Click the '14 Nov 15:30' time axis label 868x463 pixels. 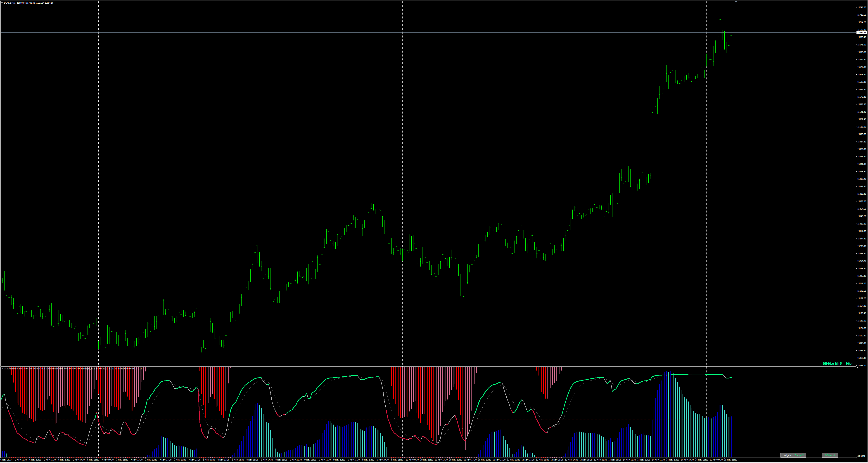[658, 460]
